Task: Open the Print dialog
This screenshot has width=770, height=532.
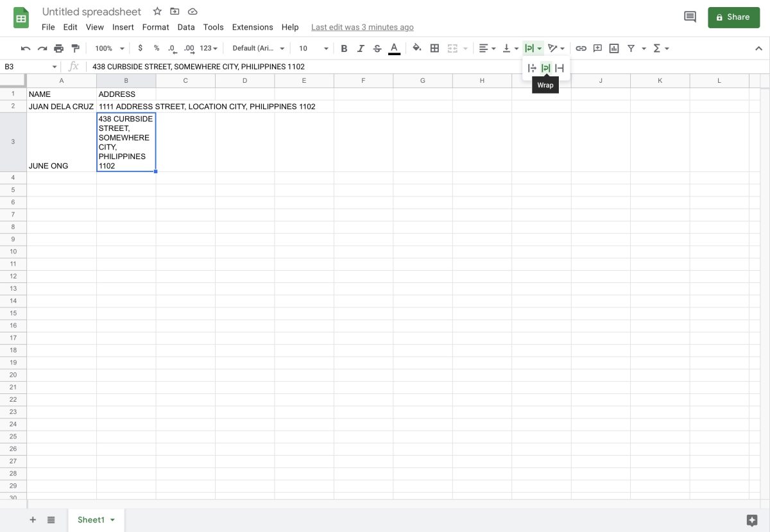Action: coord(58,48)
